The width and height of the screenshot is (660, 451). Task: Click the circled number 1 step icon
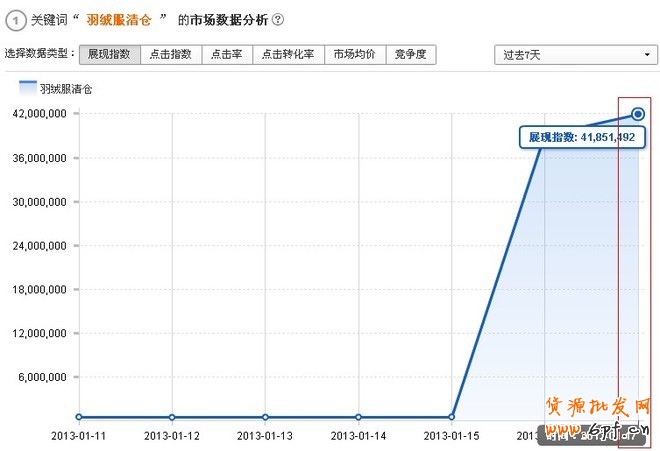[18, 19]
